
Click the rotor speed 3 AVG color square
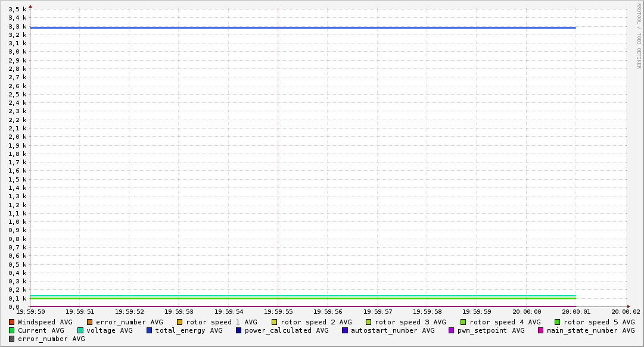pyautogui.click(x=369, y=322)
